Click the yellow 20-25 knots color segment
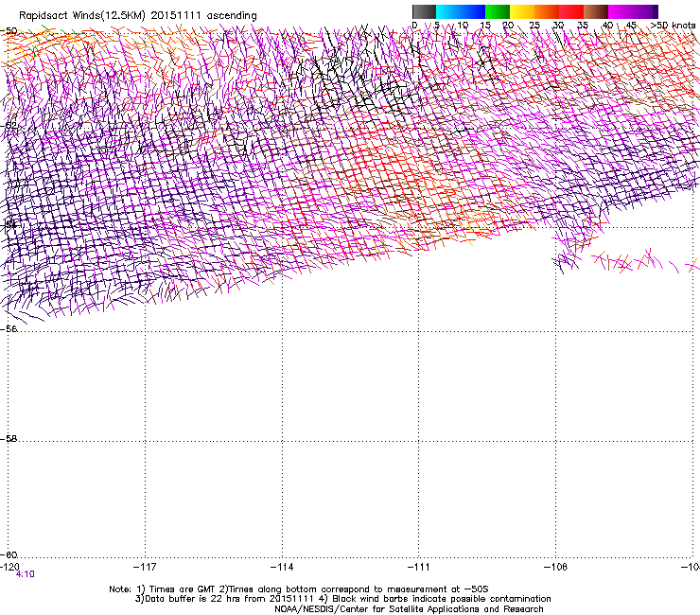The height and width of the screenshot is (615, 700). point(522,11)
